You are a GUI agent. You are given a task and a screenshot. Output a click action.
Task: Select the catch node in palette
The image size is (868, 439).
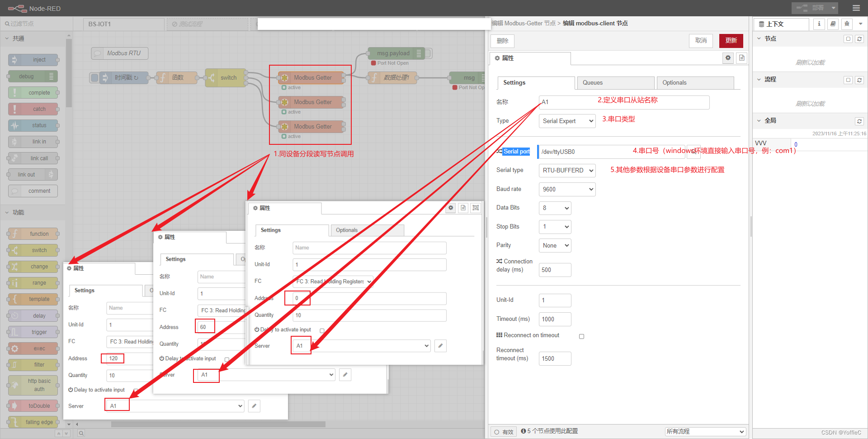tap(33, 109)
